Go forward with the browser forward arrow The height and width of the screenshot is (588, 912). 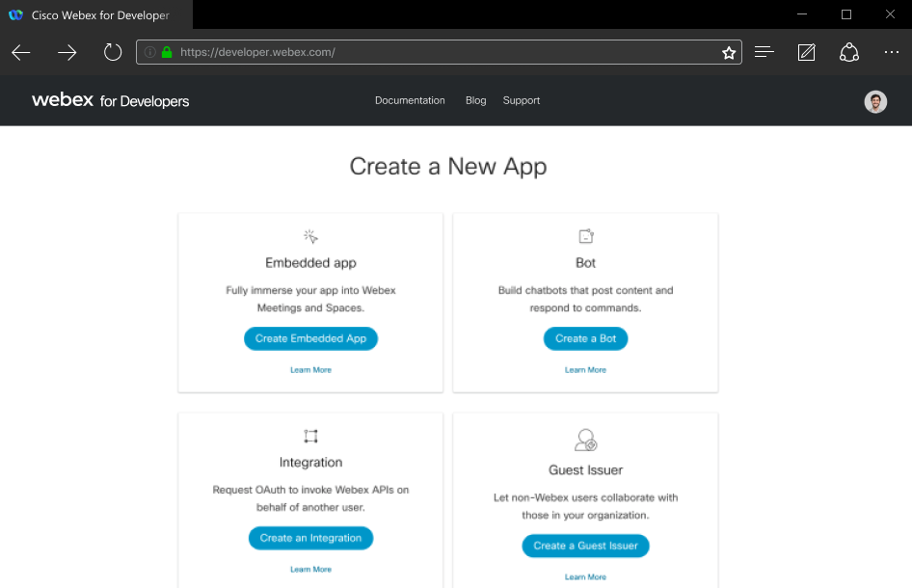[x=67, y=52]
